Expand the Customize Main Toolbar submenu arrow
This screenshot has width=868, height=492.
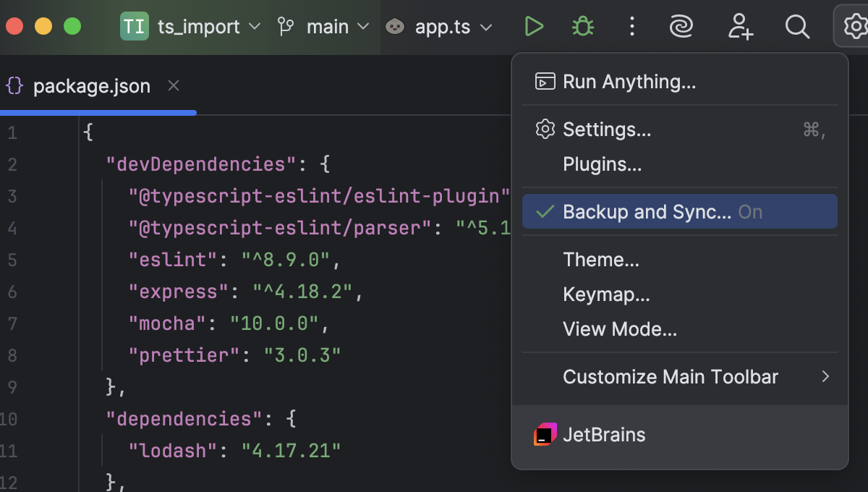click(825, 376)
